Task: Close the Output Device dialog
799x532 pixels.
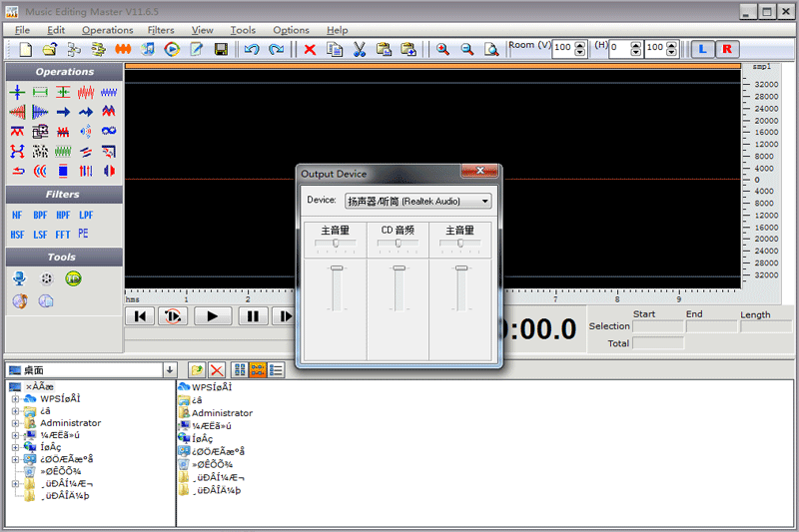Action: (x=479, y=171)
